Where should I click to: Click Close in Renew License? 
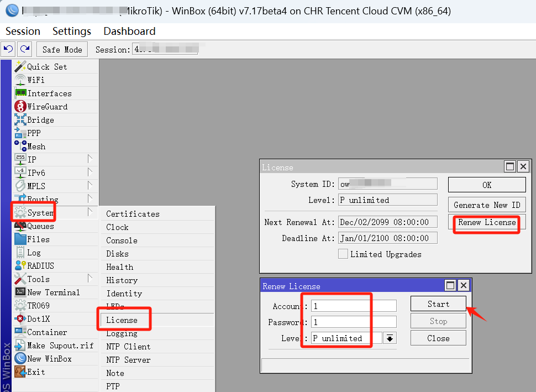(438, 338)
